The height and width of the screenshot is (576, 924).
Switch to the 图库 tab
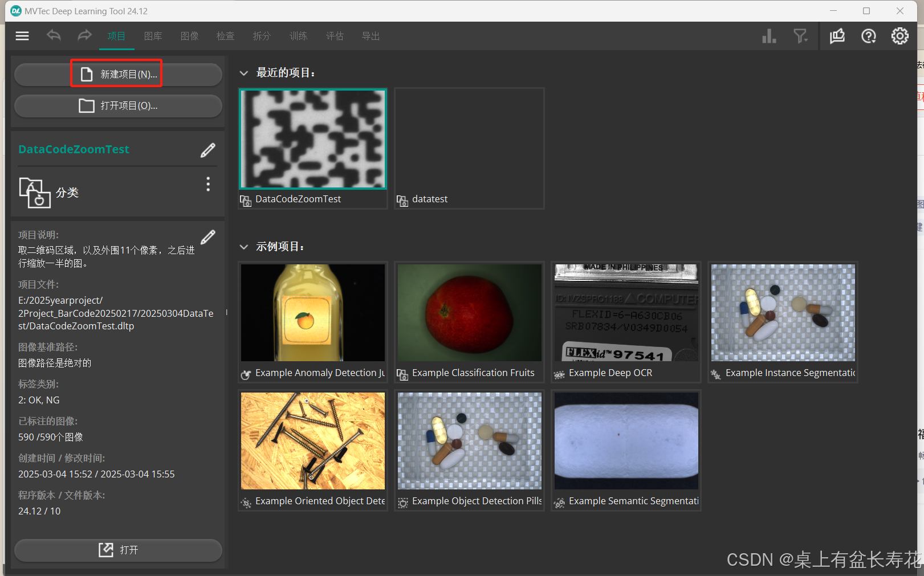coord(153,36)
